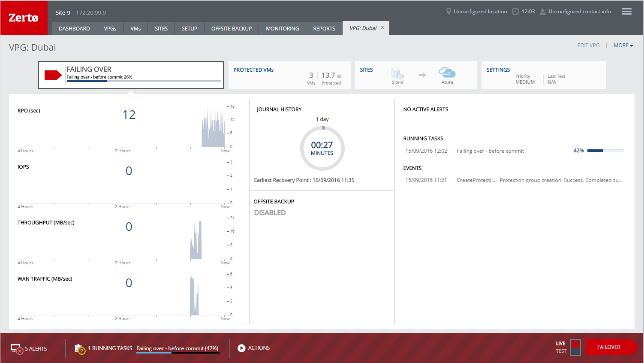644x363 pixels.
Task: Close the VPG: Dubai tab
Action: click(x=382, y=28)
